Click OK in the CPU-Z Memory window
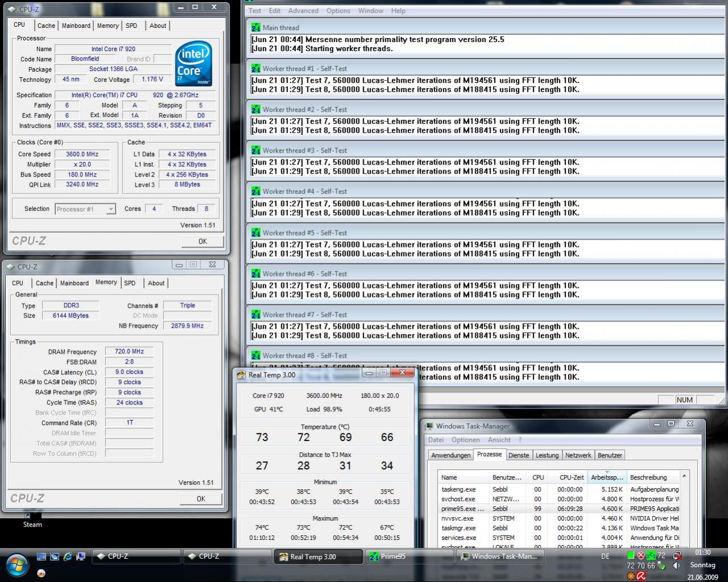The width and height of the screenshot is (728, 582). point(201,498)
